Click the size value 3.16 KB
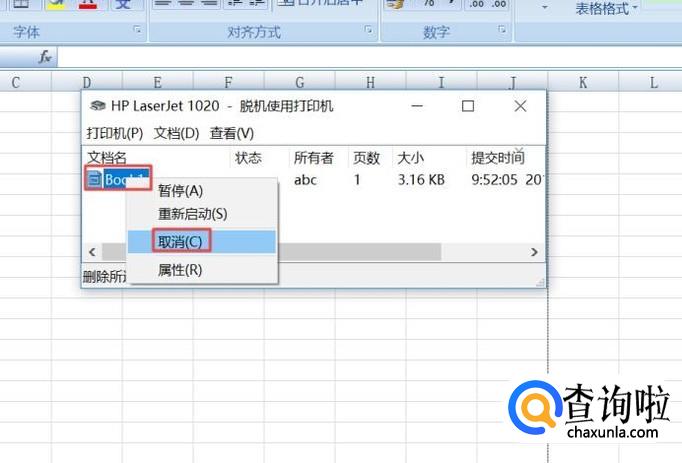 pos(421,180)
